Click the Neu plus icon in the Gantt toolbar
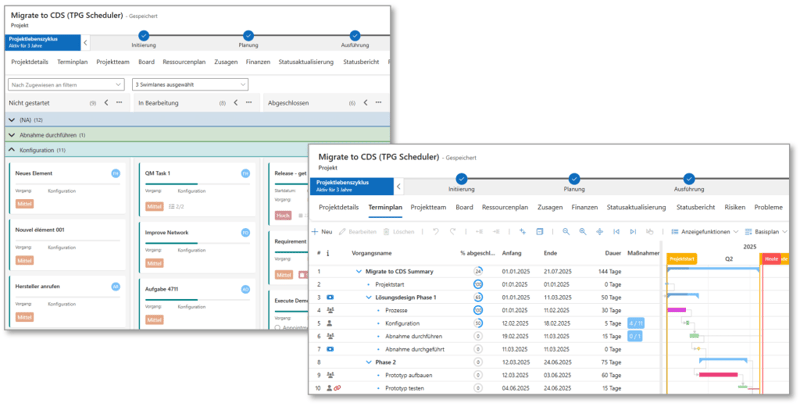 tap(315, 232)
